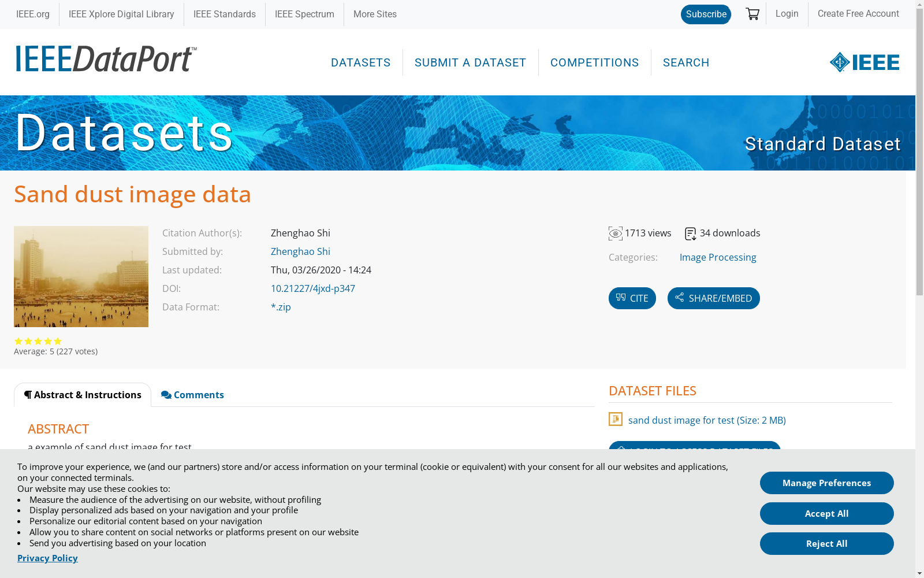
Task: Open IEEE Standards site
Action: coord(225,14)
